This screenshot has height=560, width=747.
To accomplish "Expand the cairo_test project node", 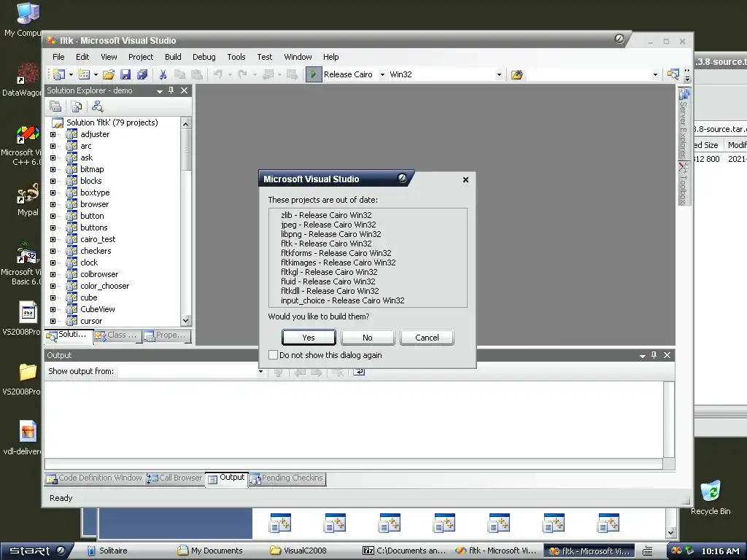I will pyautogui.click(x=53, y=239).
